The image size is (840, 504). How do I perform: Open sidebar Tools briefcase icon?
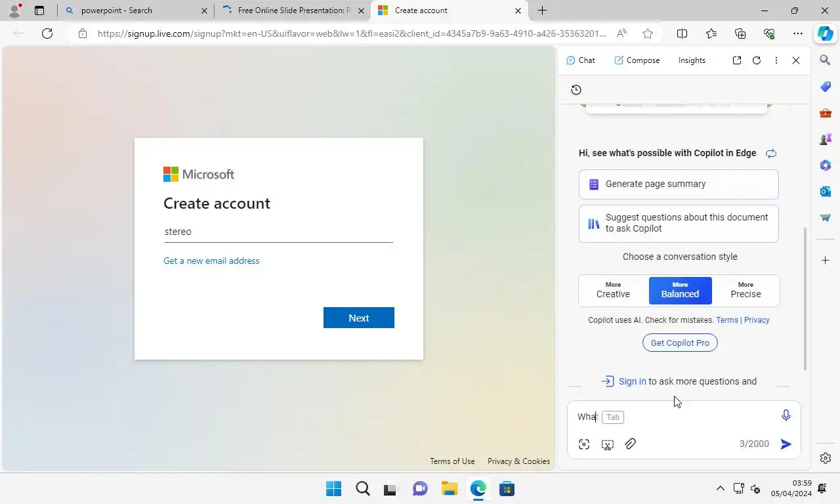pos(826,113)
